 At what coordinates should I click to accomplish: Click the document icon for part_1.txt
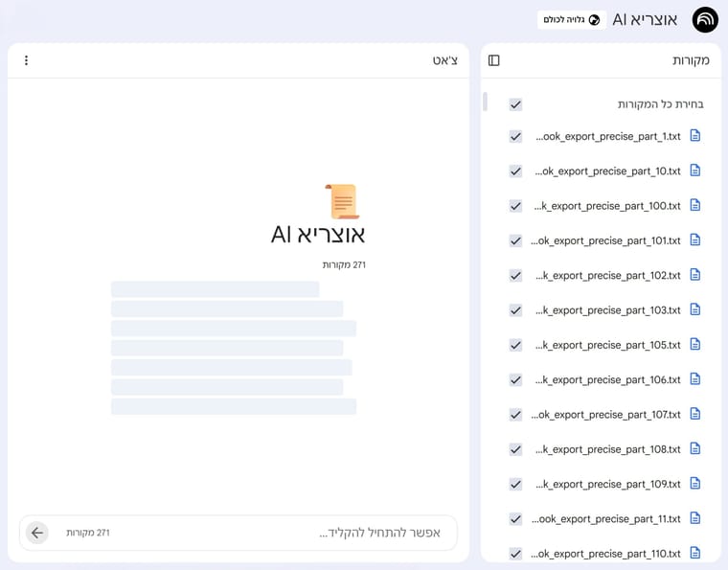[x=695, y=136]
